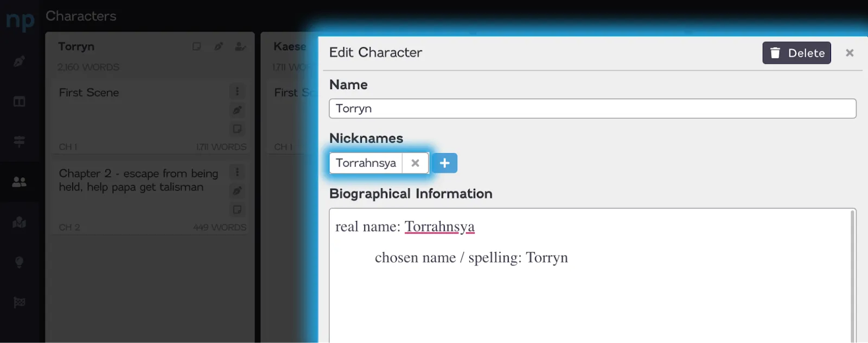Click the Kaese character column title
The image size is (868, 343).
pyautogui.click(x=290, y=47)
